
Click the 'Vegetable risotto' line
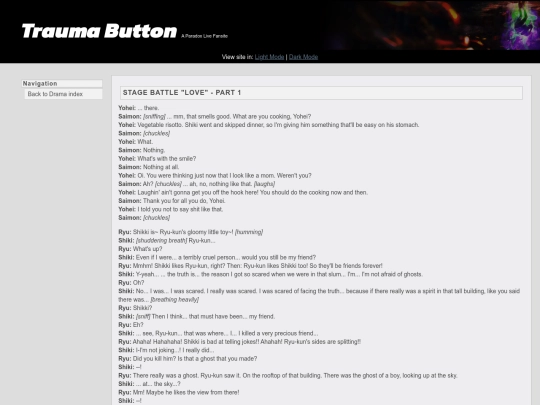[x=269, y=125]
